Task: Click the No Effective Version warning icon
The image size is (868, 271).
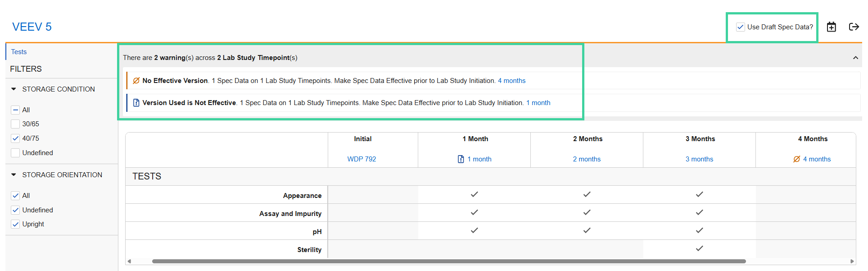Action: [x=136, y=81]
